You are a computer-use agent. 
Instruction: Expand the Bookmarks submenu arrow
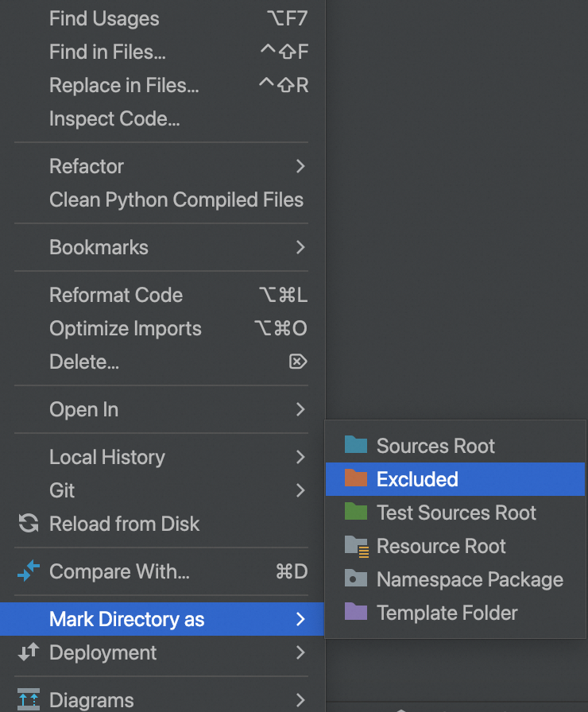point(300,247)
